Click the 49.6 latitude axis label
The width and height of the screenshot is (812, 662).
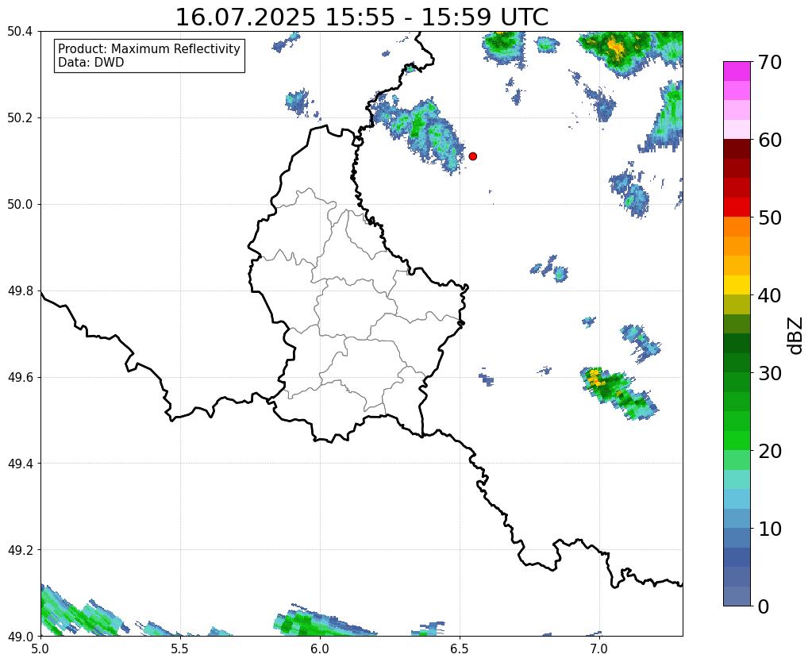point(20,377)
